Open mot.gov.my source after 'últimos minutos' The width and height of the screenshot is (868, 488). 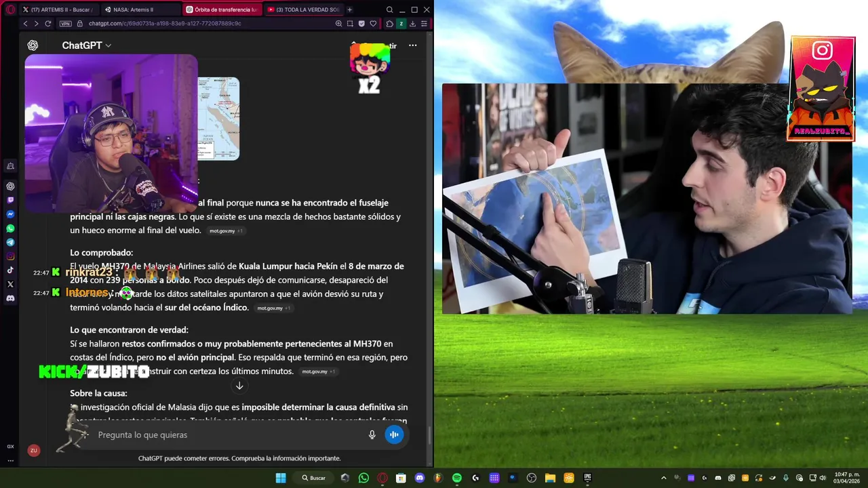click(317, 371)
